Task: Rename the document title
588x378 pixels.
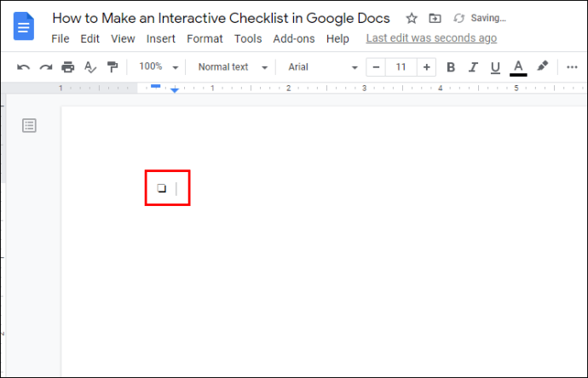Action: 221,18
